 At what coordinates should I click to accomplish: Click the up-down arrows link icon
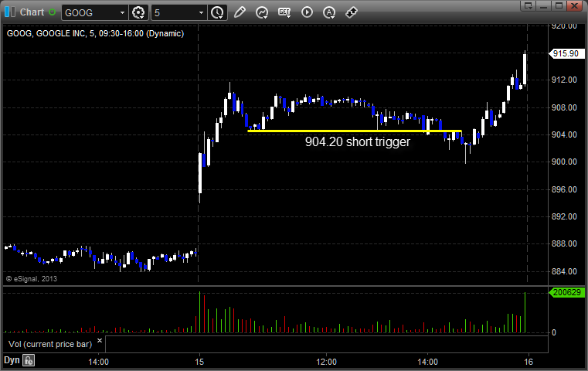(352, 12)
